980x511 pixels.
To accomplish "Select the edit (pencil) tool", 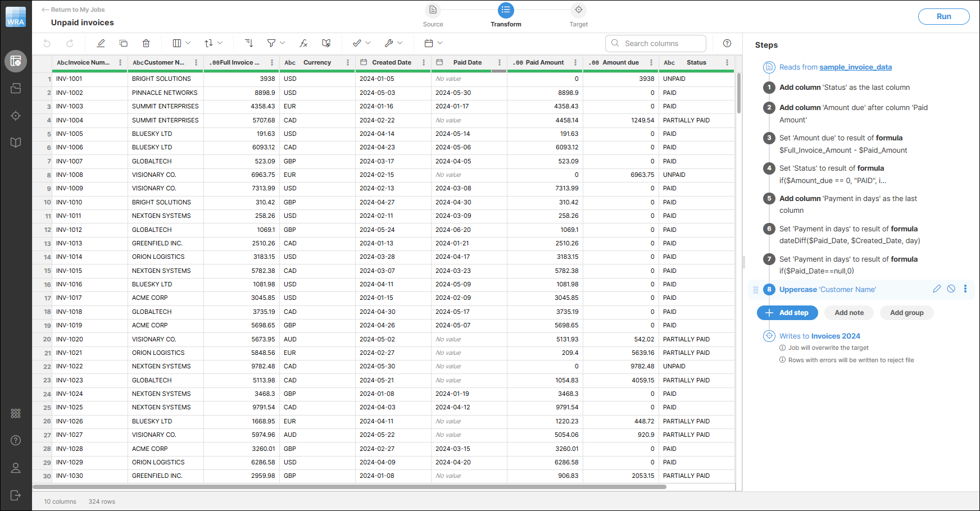I will coord(101,43).
